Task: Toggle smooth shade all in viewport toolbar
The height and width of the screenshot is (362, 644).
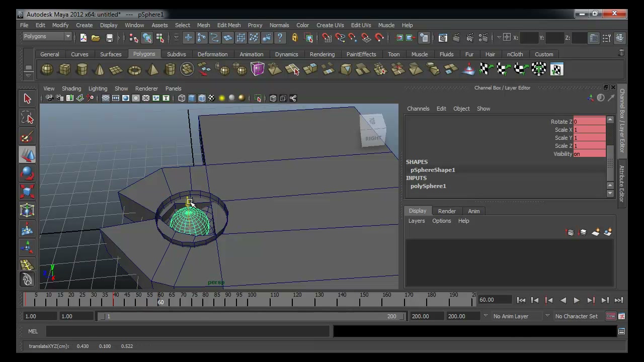Action: (x=192, y=98)
